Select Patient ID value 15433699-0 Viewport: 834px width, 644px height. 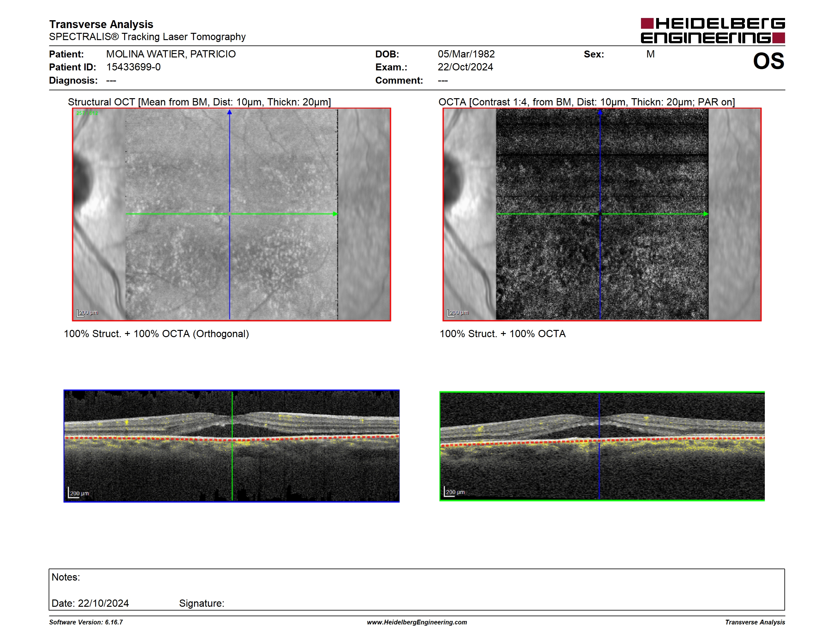(x=133, y=67)
